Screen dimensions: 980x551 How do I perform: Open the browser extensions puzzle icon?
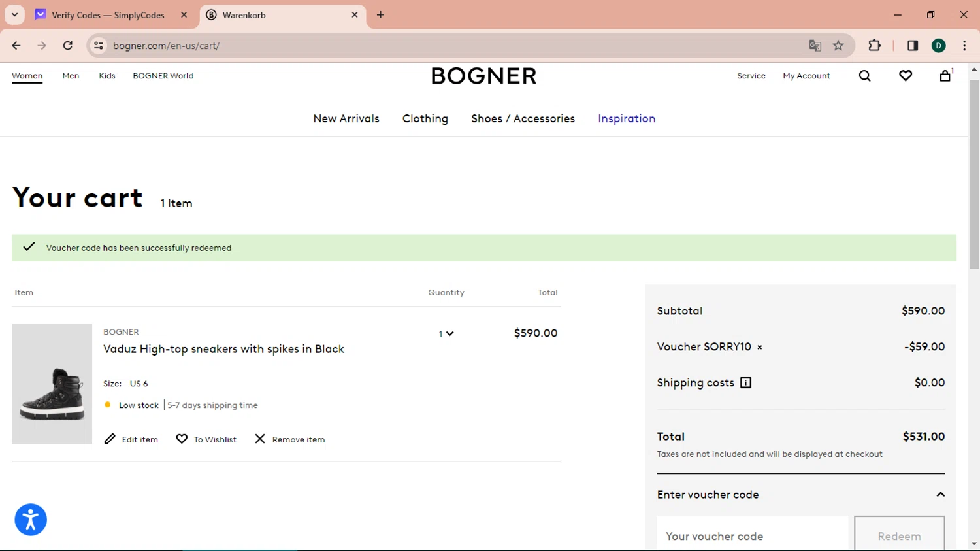(x=874, y=45)
